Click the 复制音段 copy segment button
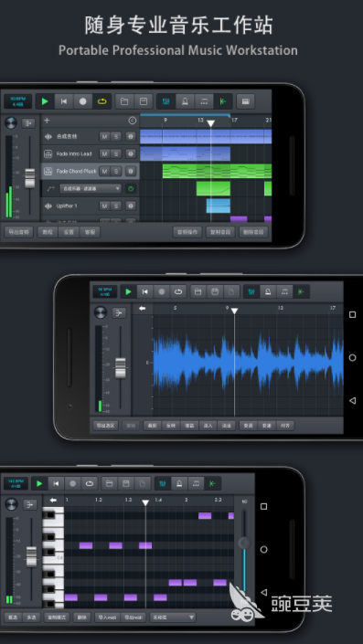 220,232
